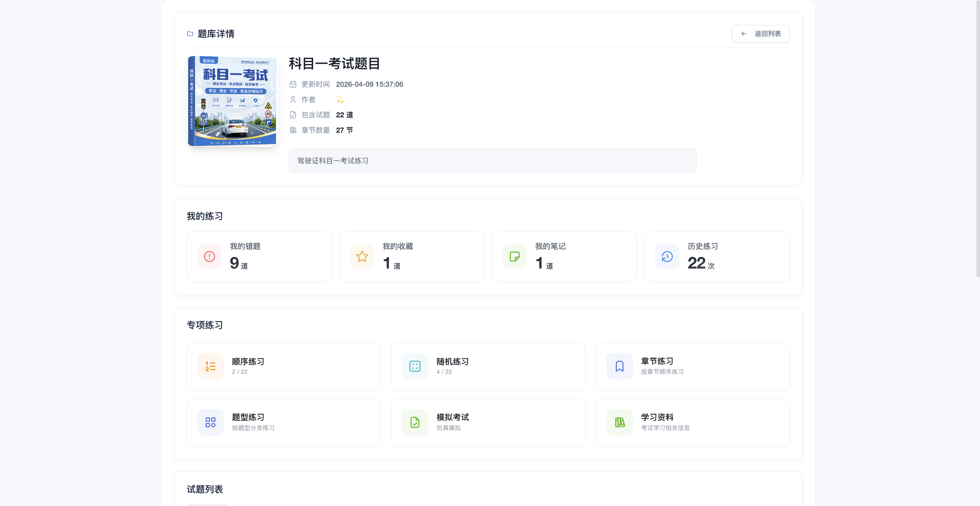Click the 驾驶证科目一考试练习 description box
980x506 pixels.
pos(492,161)
